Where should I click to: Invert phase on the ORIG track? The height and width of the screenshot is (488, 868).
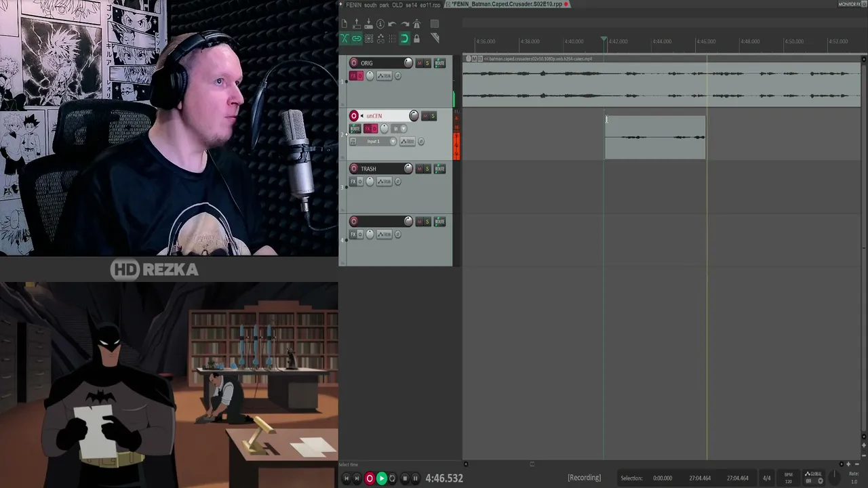[398, 76]
